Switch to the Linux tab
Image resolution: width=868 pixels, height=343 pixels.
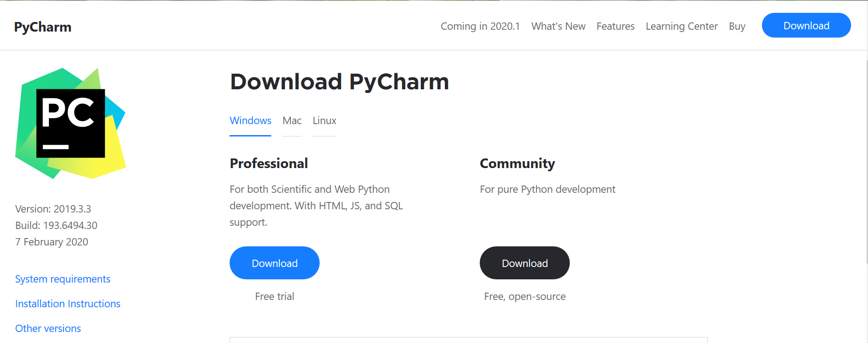[x=324, y=120]
